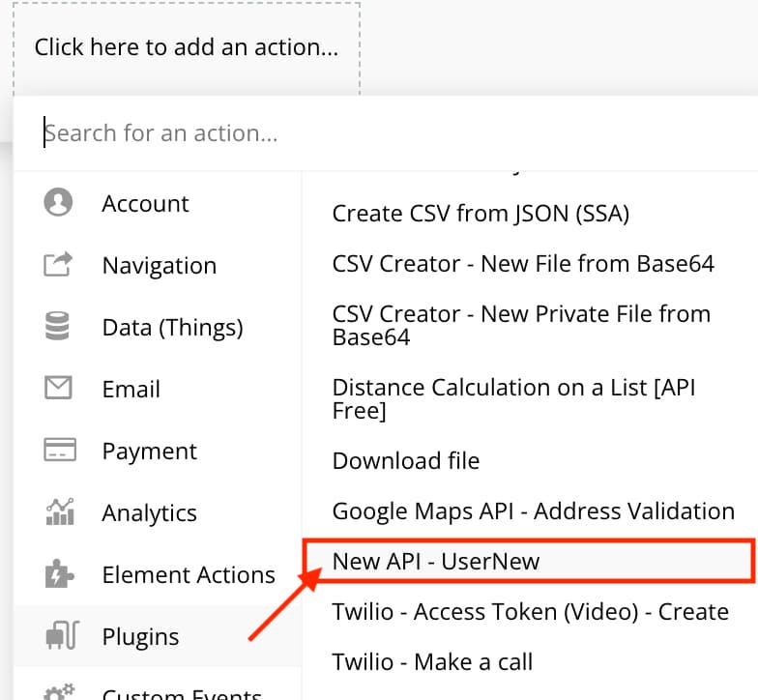Click the Element Actions puzzle icon
Image resolution: width=758 pixels, height=700 pixels.
coord(59,574)
